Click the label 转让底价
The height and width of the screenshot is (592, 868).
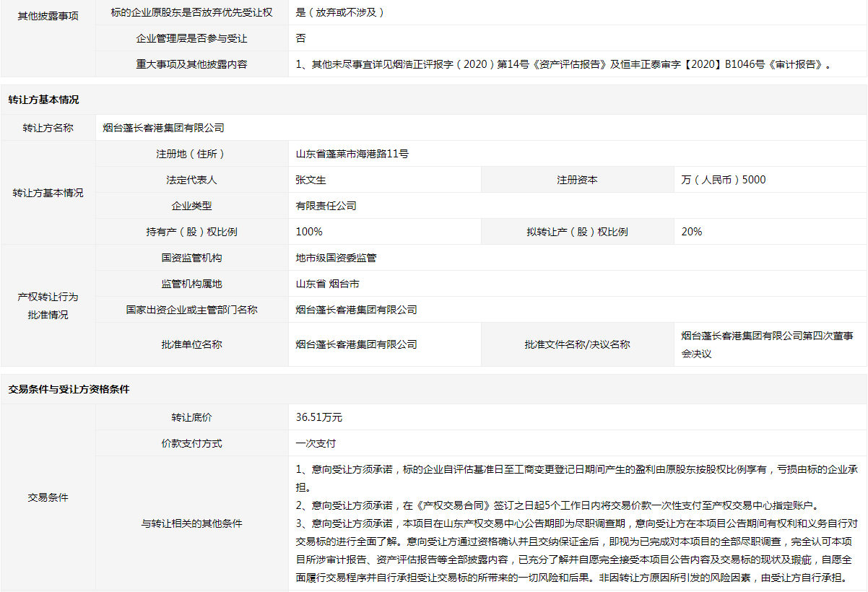[191, 417]
